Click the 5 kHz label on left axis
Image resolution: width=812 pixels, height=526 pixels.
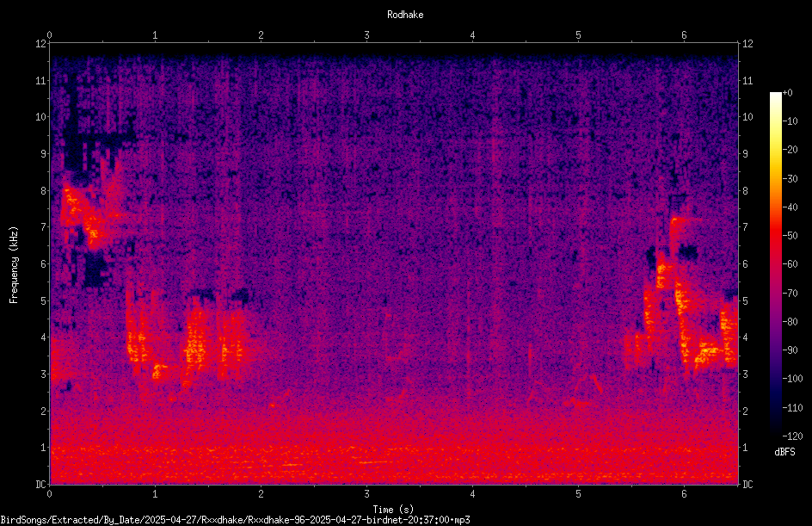click(44, 300)
